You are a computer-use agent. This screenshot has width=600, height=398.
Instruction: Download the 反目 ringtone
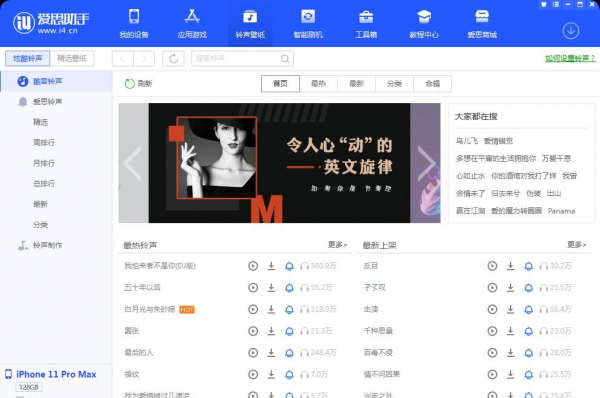click(x=510, y=266)
